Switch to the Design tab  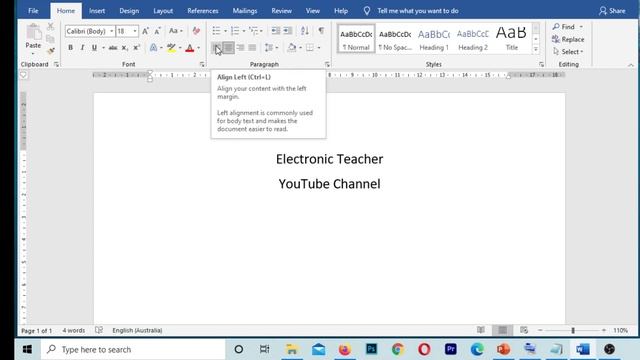(129, 11)
